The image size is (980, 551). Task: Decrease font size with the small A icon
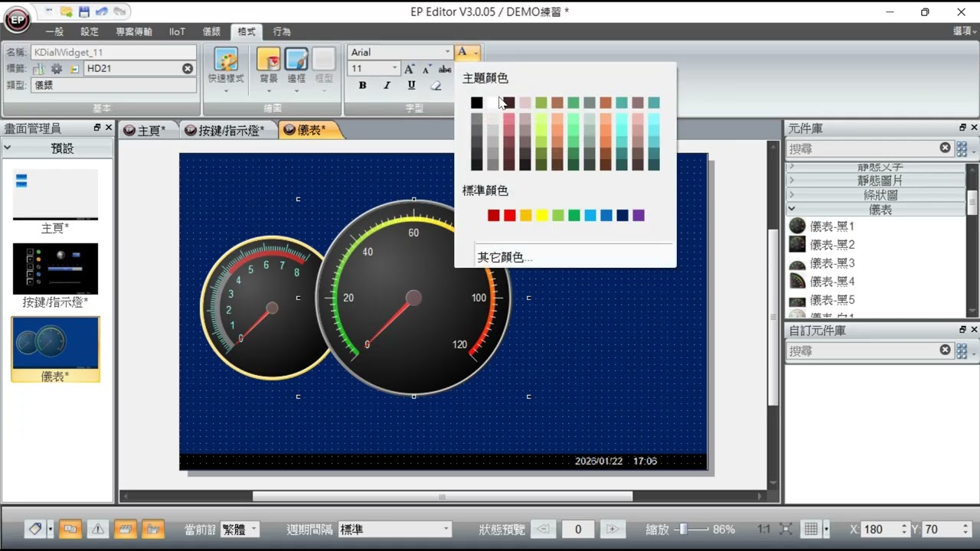[x=426, y=69]
